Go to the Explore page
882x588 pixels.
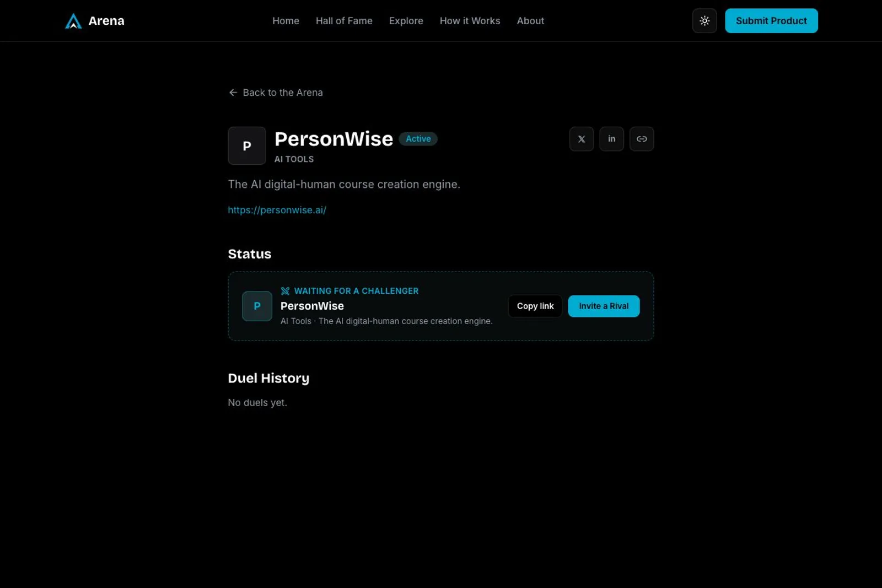[x=406, y=21]
